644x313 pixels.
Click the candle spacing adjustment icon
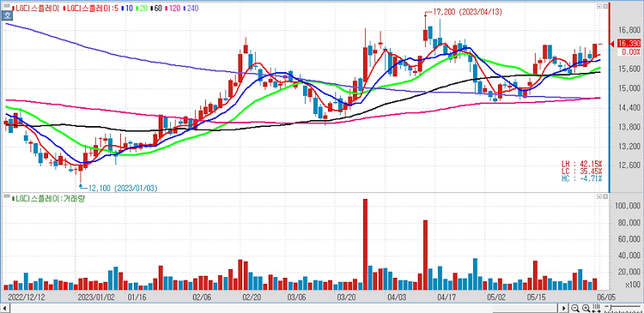596,308
